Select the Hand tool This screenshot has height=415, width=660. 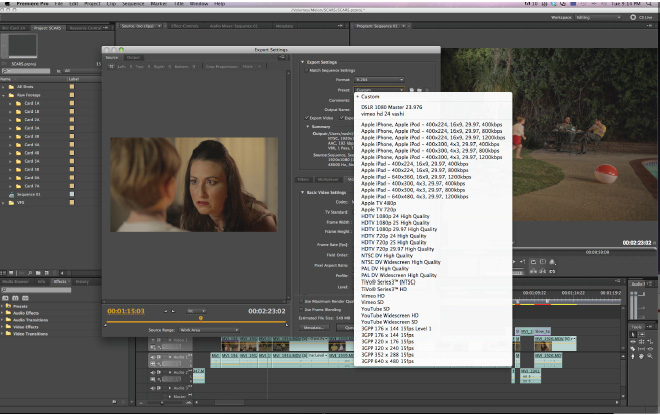(641, 356)
